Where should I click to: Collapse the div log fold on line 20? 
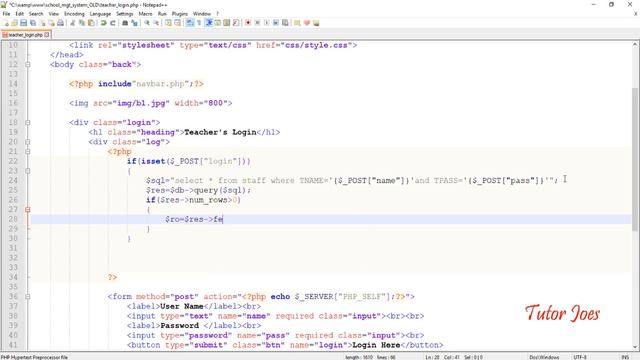coord(28,142)
